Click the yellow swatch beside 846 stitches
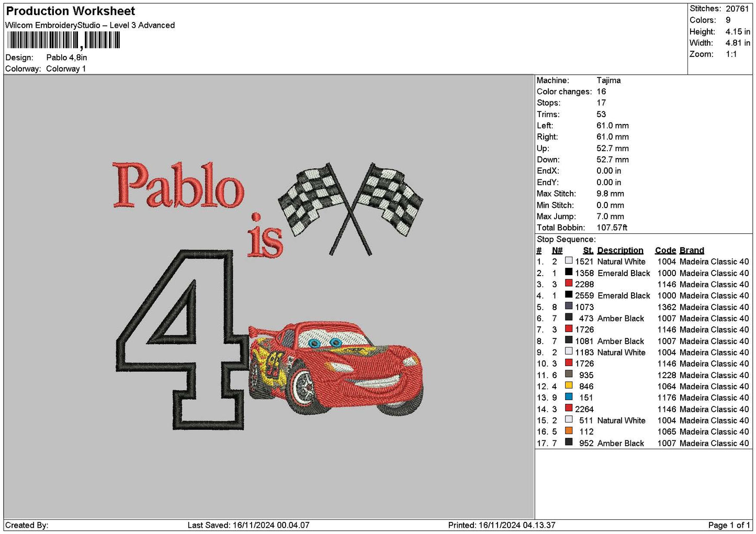The image size is (756, 534). pos(569,385)
